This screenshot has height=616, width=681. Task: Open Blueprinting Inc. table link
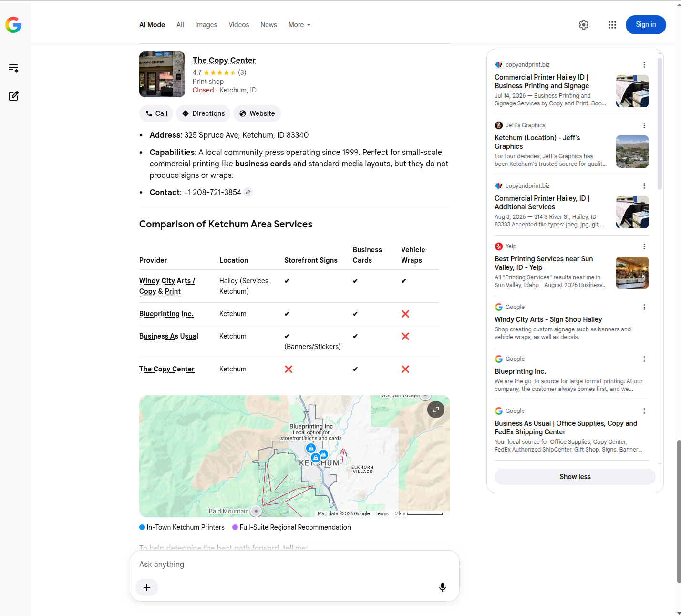pyautogui.click(x=166, y=314)
